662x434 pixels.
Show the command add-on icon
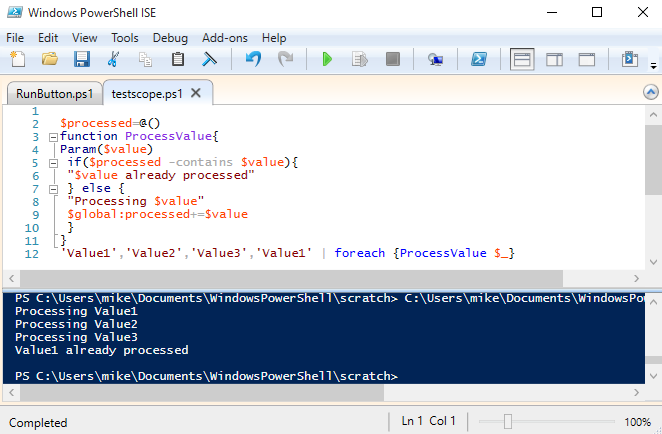click(x=629, y=59)
